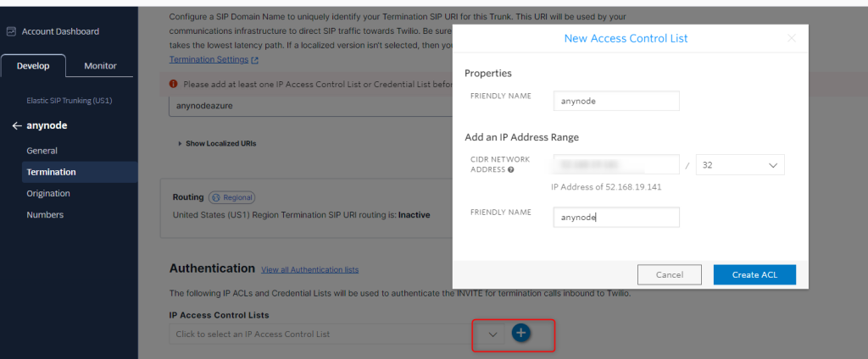Image resolution: width=868 pixels, height=359 pixels.
Task: Click the Account Dashboard icon
Action: pos(12,31)
